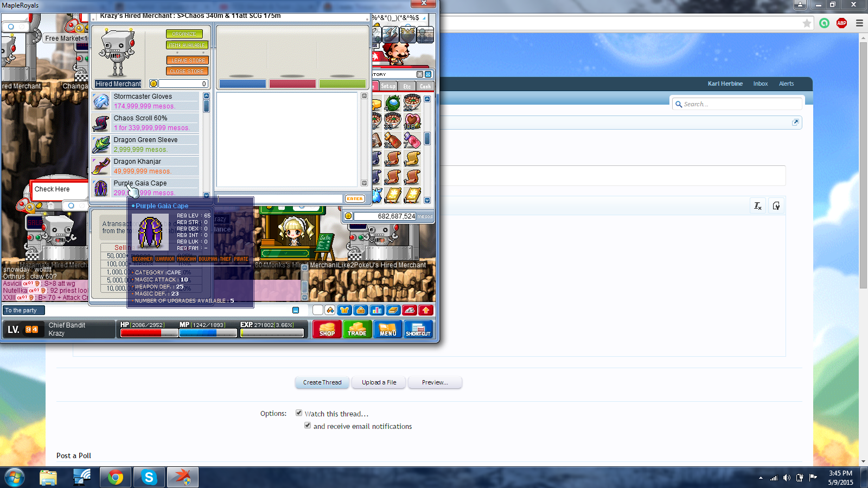Expand inventory window with small blue square button
Image resolution: width=868 pixels, height=488 pixels.
pyautogui.click(x=428, y=74)
